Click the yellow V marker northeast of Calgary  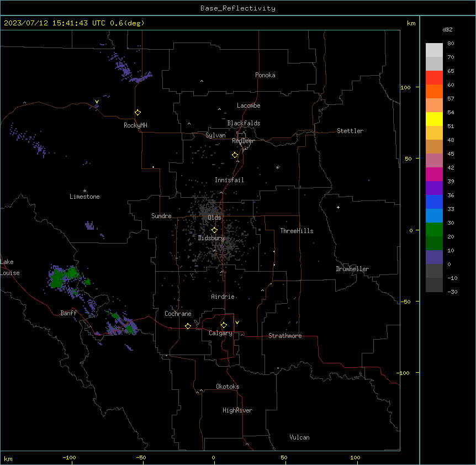pos(237,323)
